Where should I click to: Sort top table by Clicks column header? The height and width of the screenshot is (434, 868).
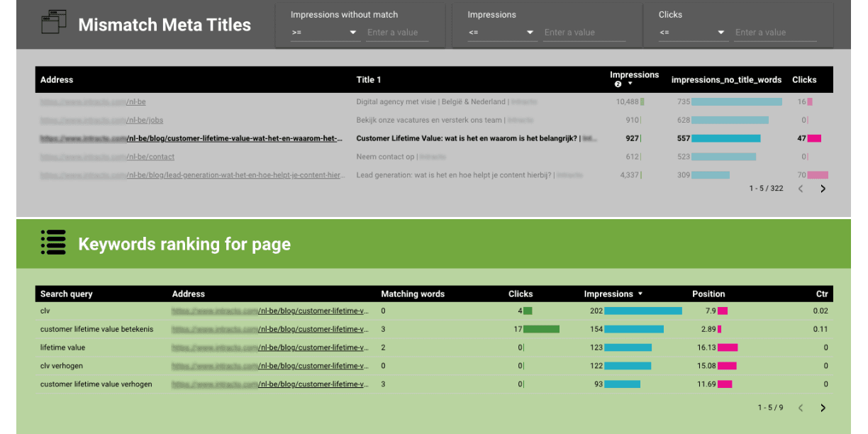pyautogui.click(x=804, y=80)
